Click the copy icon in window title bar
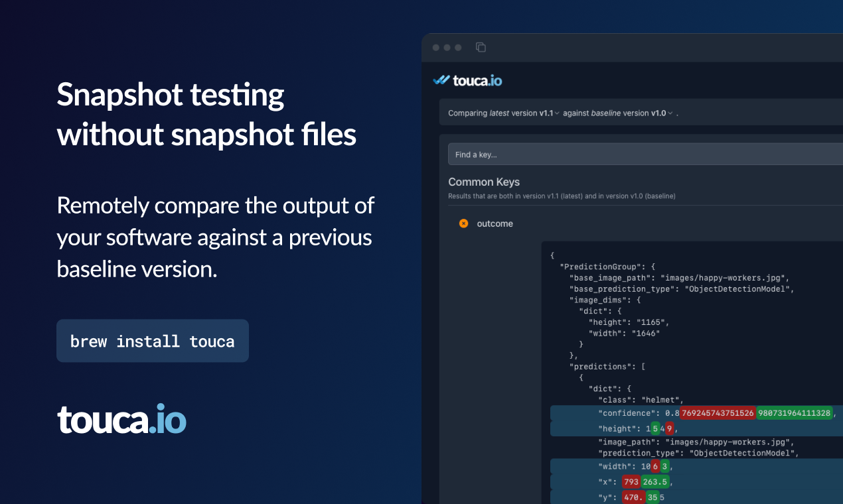The image size is (843, 504). 481,47
